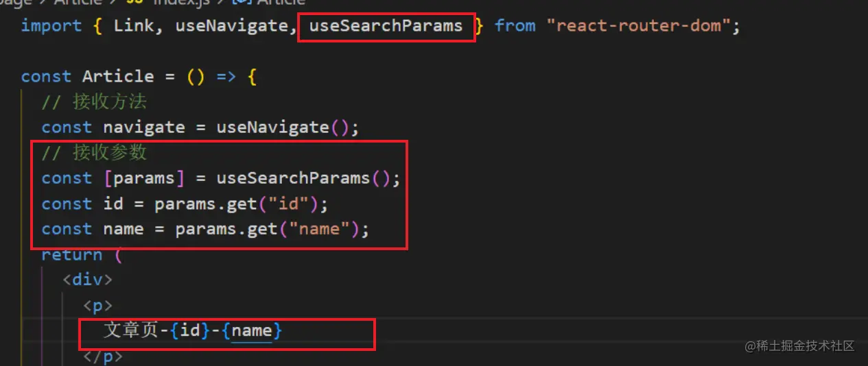Click variable "id" after const
The height and width of the screenshot is (366, 868).
pos(113,204)
